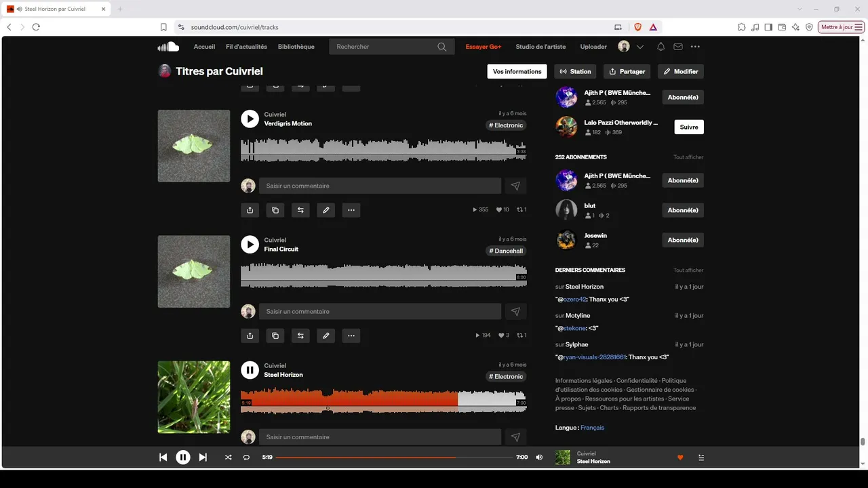The width and height of the screenshot is (868, 488).
Task: Click the Modifier button
Action: [x=681, y=71]
